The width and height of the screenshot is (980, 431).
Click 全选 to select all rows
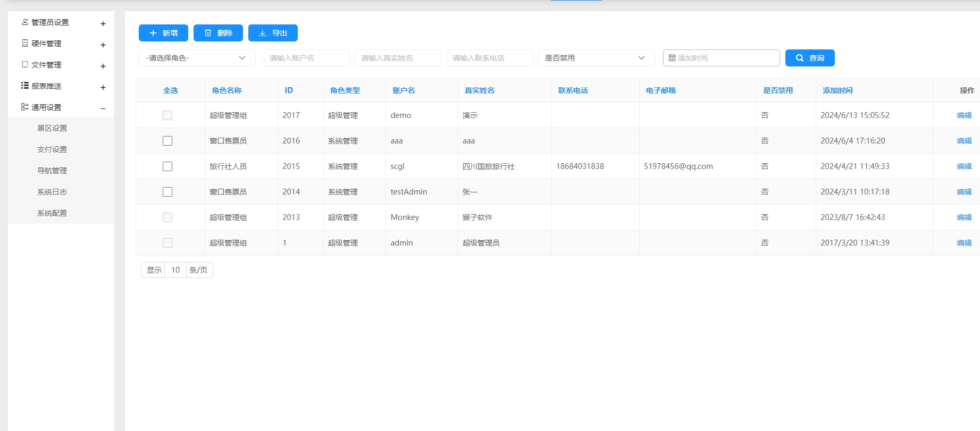[x=171, y=90]
